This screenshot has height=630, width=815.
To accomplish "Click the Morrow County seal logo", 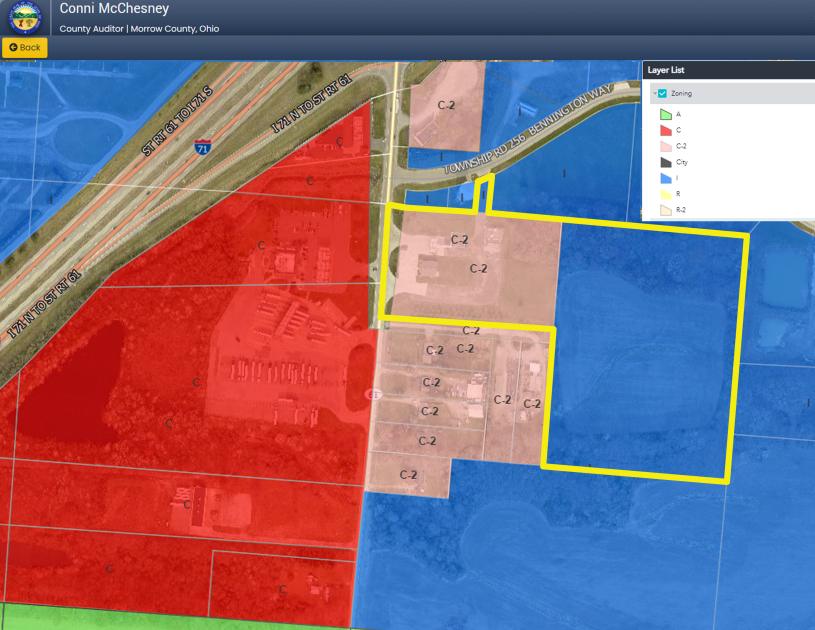I will (x=26, y=18).
